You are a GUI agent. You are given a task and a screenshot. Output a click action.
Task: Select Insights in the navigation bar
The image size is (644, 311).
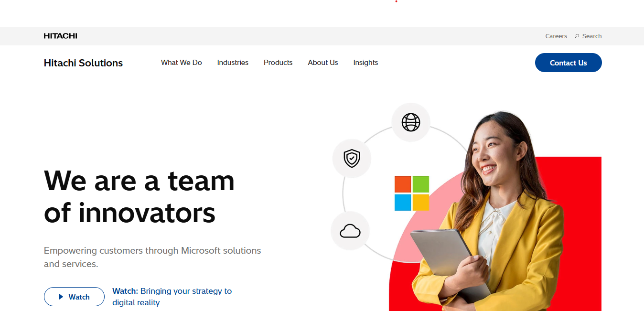point(365,63)
